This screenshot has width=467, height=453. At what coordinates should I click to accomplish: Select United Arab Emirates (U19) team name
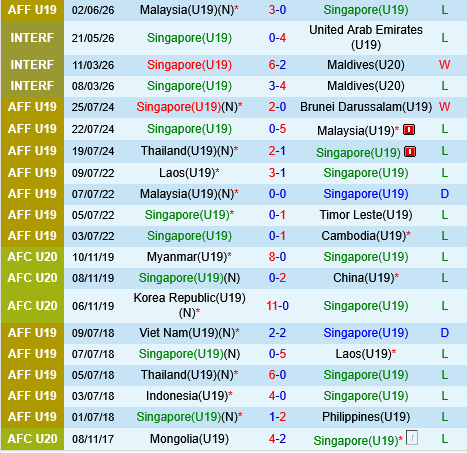[x=366, y=37]
